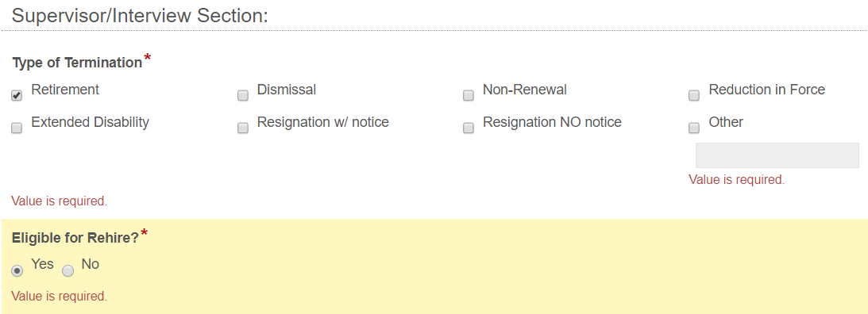Click the error message under the Other field
The width and height of the screenshot is (868, 314).
(737, 180)
